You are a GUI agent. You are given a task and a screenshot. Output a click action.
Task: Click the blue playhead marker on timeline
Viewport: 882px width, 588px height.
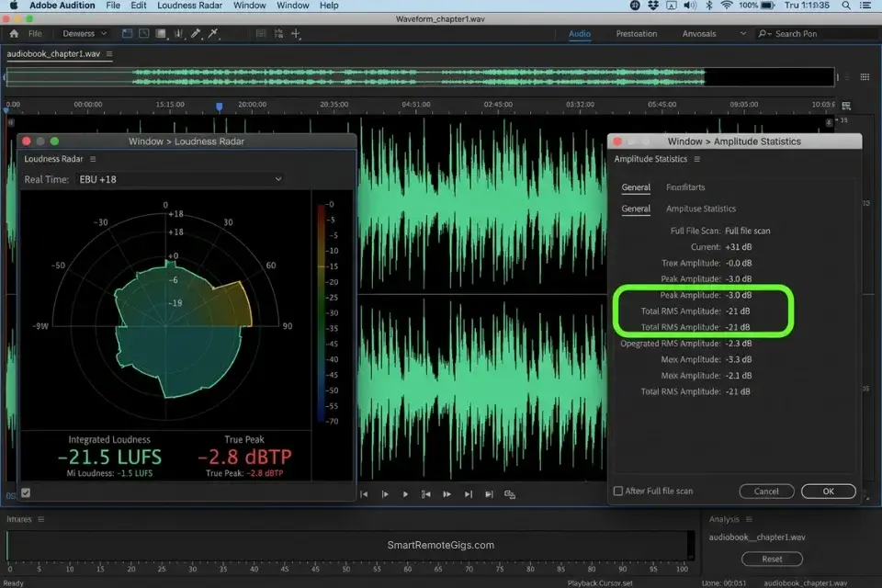(220, 107)
